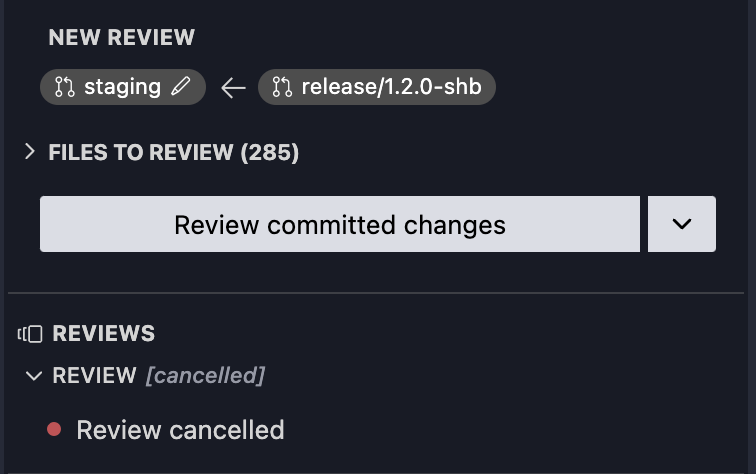Click the reviews panel icon beside REVIEWS

[x=30, y=334]
